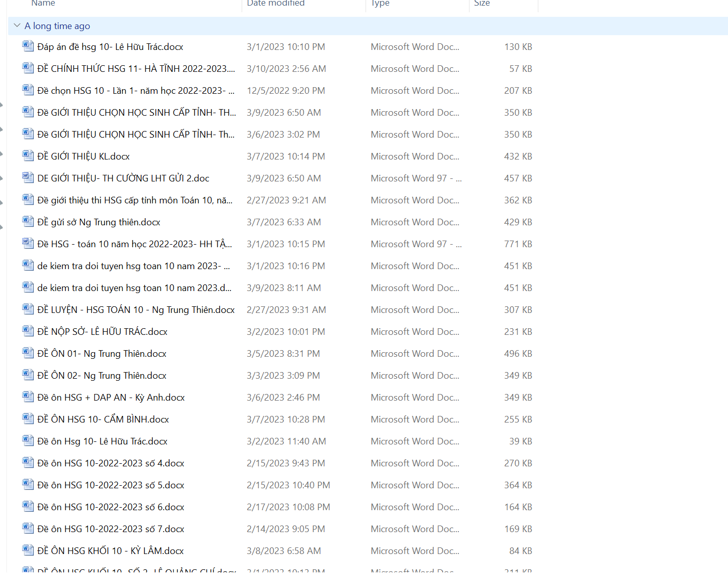Click date 2/15/2023 10:40 PM

click(x=289, y=485)
